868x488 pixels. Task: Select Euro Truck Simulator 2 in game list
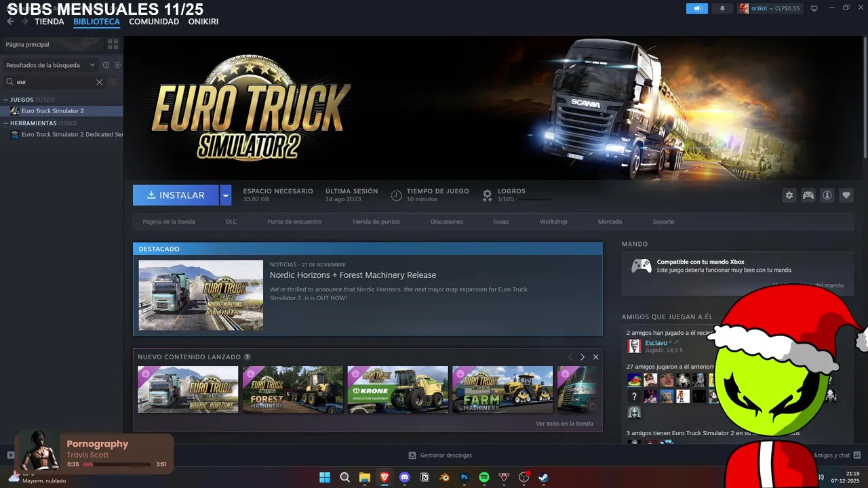[x=62, y=110]
